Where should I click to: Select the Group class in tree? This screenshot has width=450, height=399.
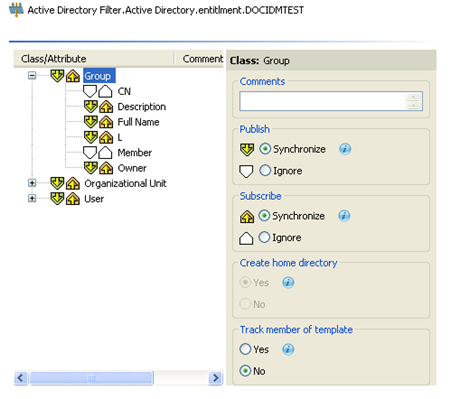coord(99,76)
